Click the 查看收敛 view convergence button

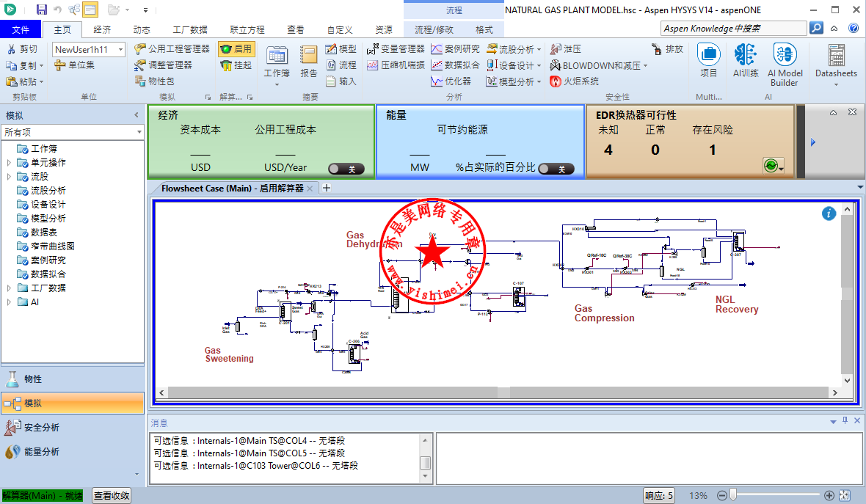[x=112, y=496]
